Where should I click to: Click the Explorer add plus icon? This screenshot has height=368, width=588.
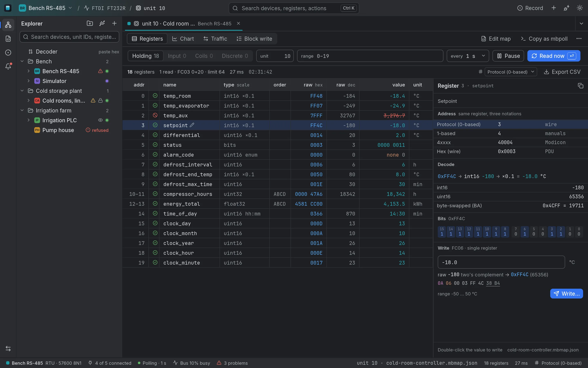[x=114, y=23]
